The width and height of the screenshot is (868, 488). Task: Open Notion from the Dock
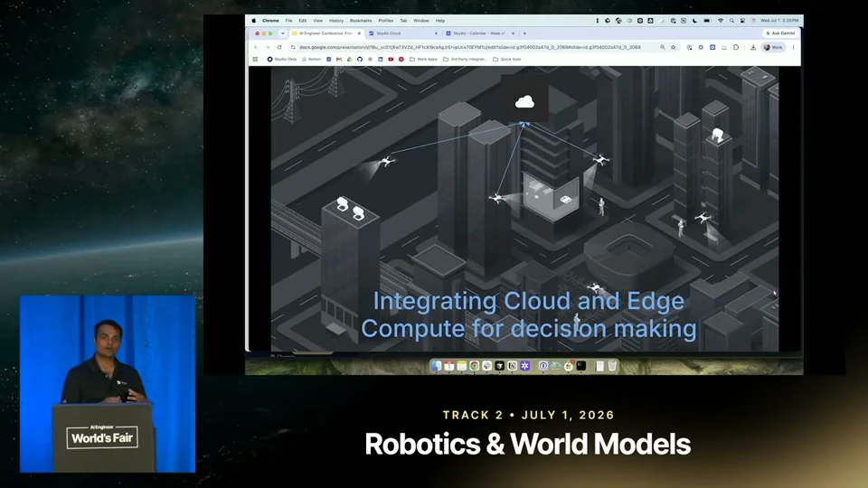tap(512, 366)
